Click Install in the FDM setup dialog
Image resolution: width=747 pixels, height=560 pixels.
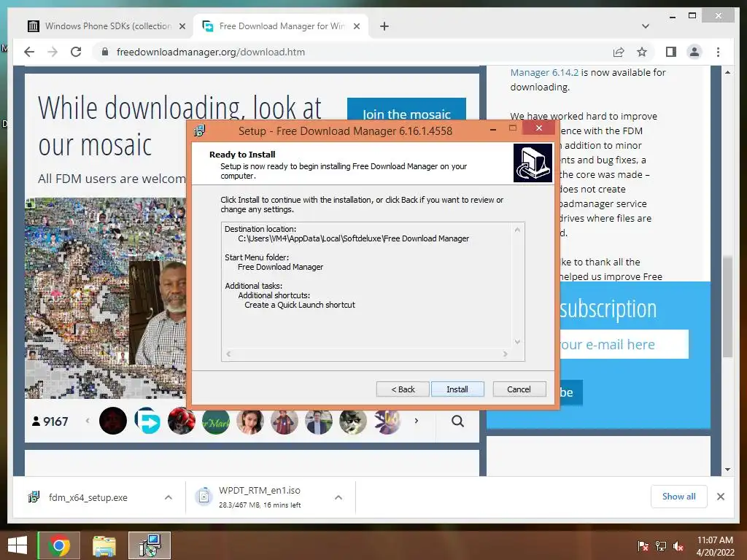pyautogui.click(x=457, y=389)
